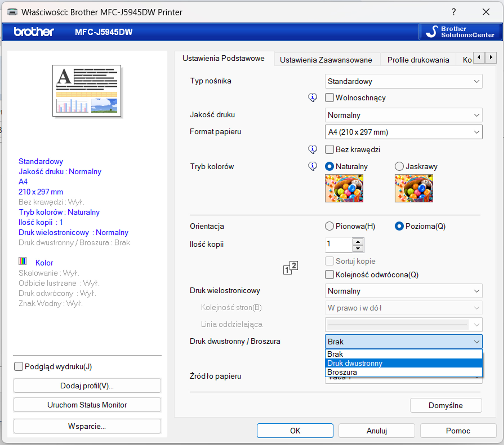Screen dimensions: 504x445
Task: Click the question mark help icon
Action: [x=453, y=12]
